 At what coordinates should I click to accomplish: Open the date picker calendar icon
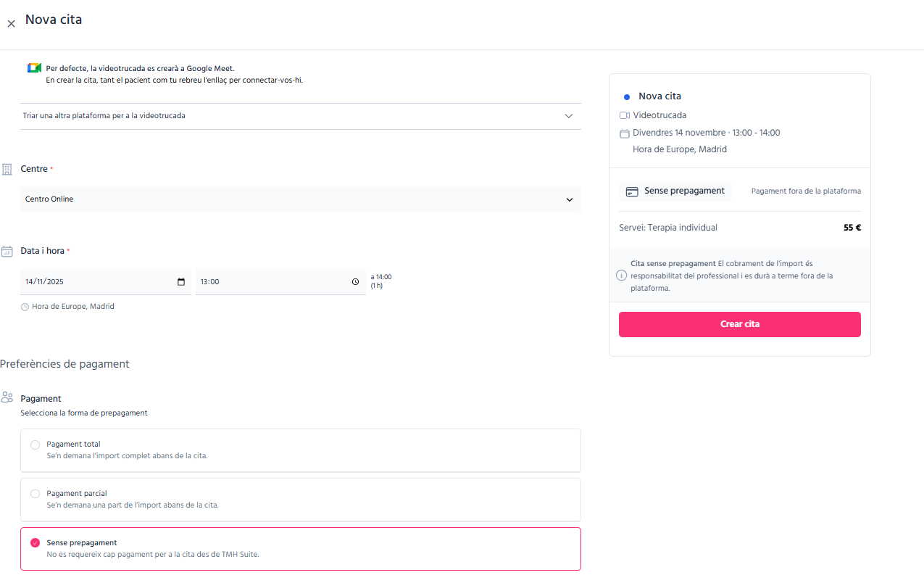[181, 282]
